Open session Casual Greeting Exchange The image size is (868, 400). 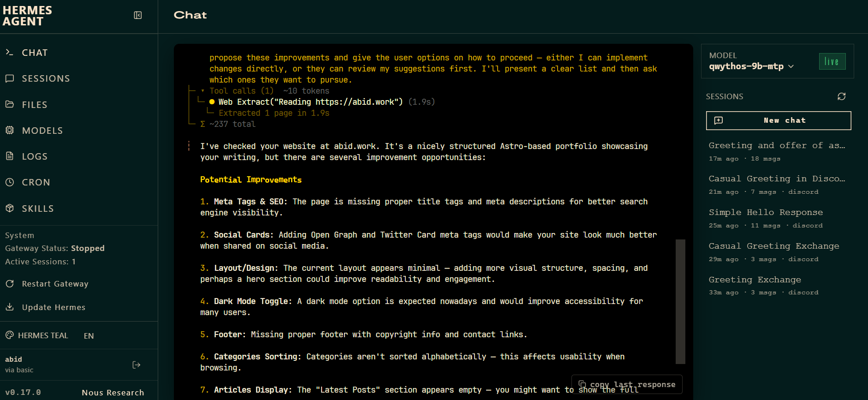coord(779,252)
